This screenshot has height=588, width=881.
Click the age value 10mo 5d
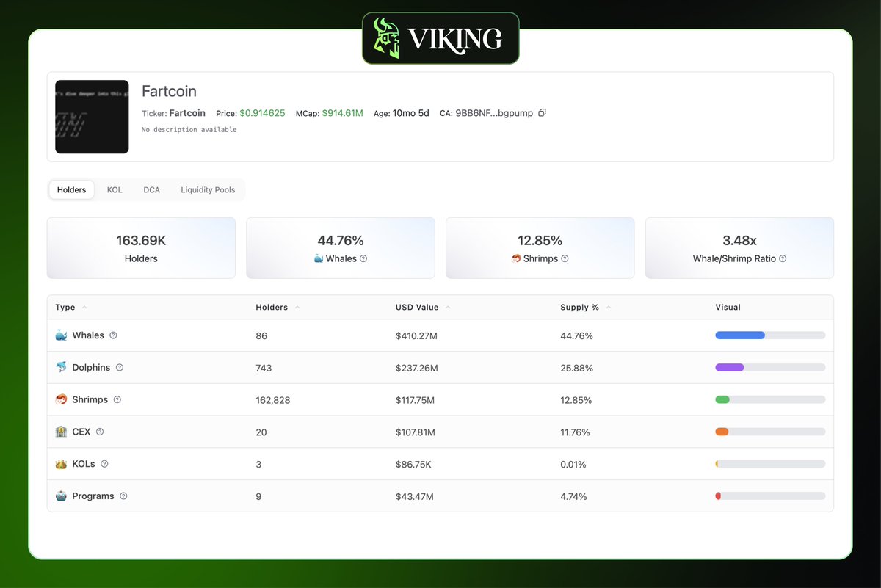point(411,113)
